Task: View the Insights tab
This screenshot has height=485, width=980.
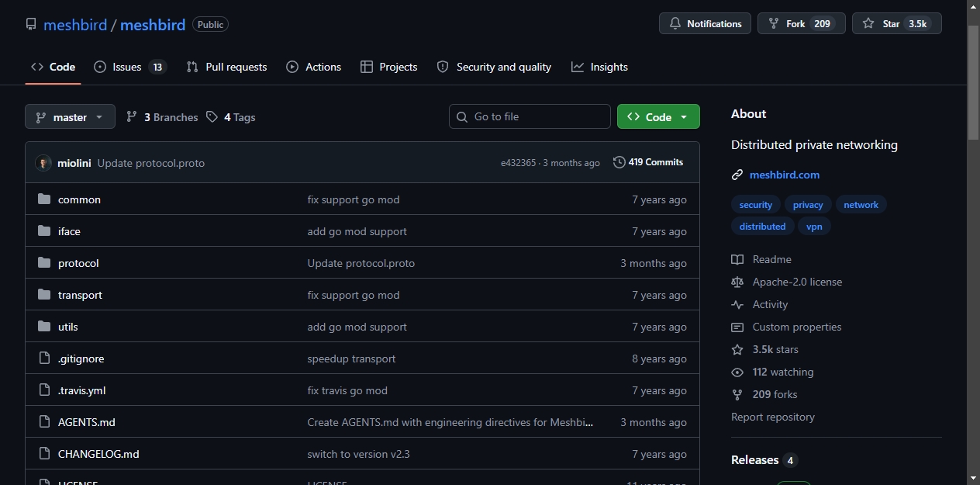Action: tap(599, 67)
